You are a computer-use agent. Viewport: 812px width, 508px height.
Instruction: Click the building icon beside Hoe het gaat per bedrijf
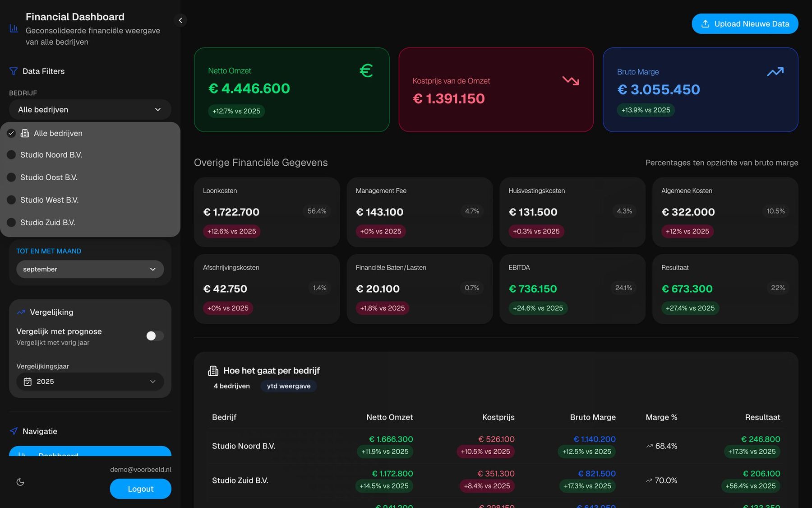[x=213, y=371]
